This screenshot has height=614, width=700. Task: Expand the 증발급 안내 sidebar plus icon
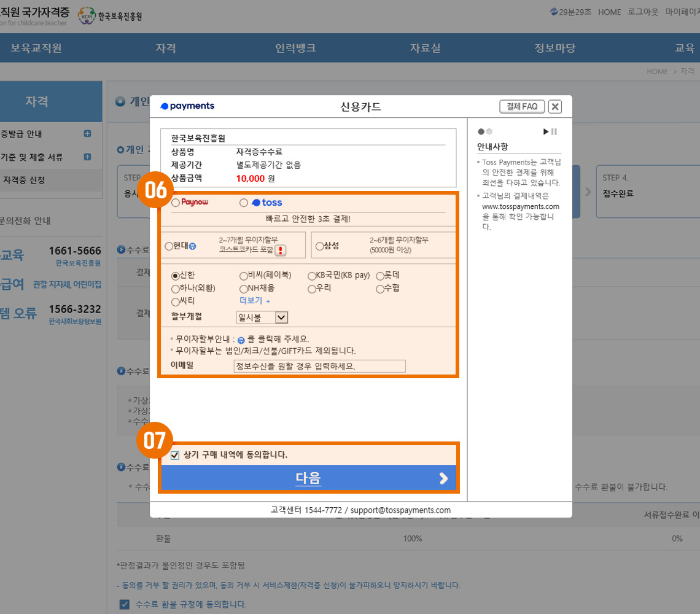pyautogui.click(x=87, y=134)
